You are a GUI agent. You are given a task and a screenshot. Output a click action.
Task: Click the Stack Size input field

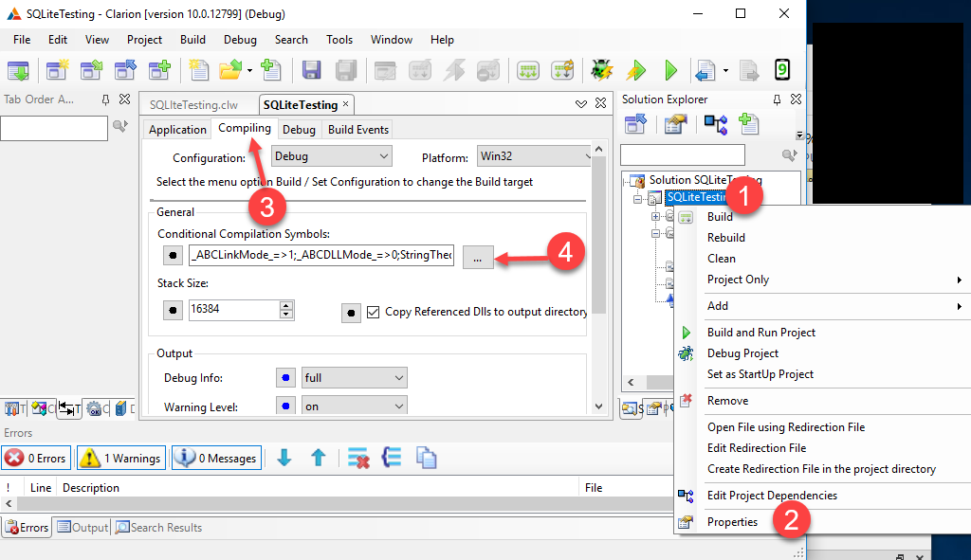pos(232,310)
